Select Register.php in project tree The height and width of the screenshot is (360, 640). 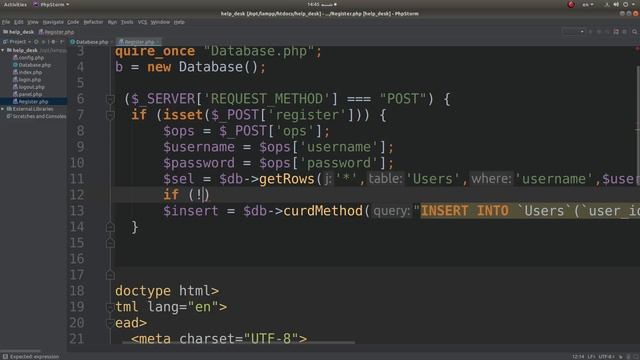[x=33, y=102]
